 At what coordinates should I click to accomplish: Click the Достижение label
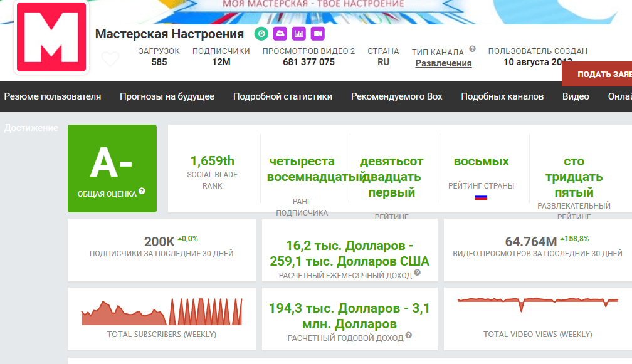(x=31, y=128)
